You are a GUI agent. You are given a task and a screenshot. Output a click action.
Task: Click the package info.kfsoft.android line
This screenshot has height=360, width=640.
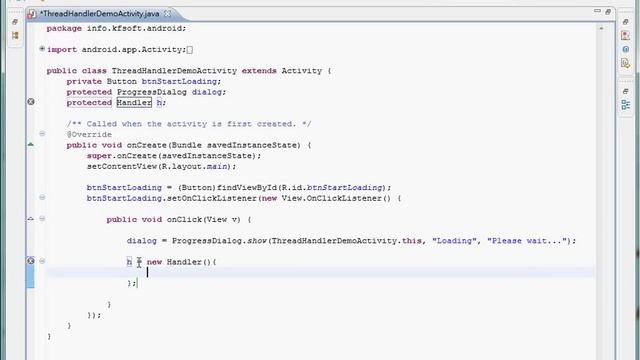[x=116, y=28]
